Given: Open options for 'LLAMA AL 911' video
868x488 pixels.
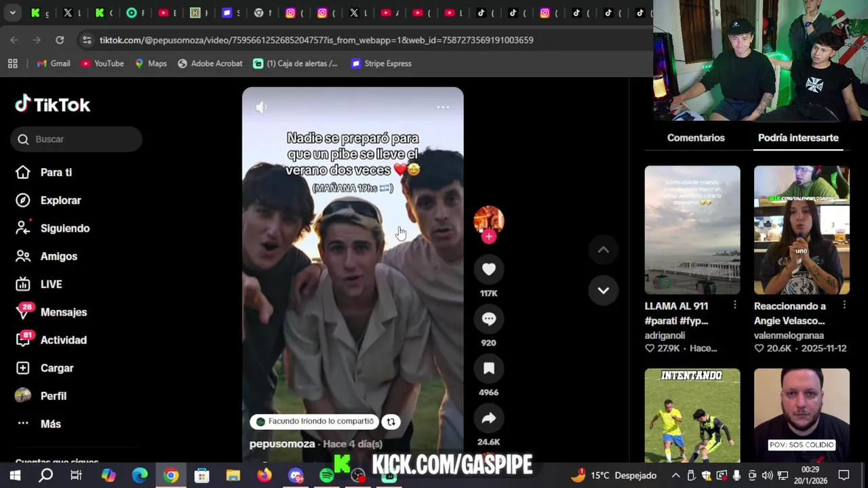Looking at the screenshot, I should pyautogui.click(x=734, y=306).
